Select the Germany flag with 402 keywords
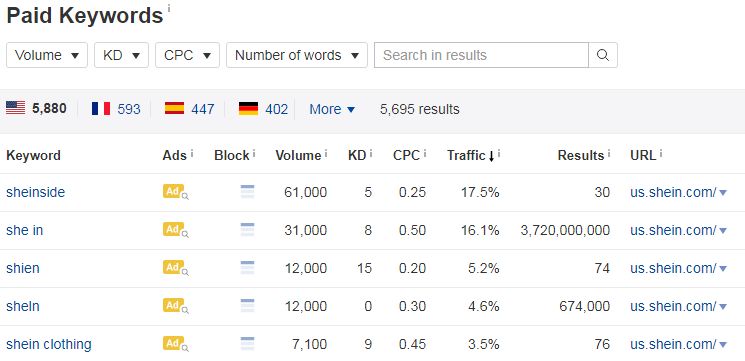745x361 pixels. pos(263,109)
